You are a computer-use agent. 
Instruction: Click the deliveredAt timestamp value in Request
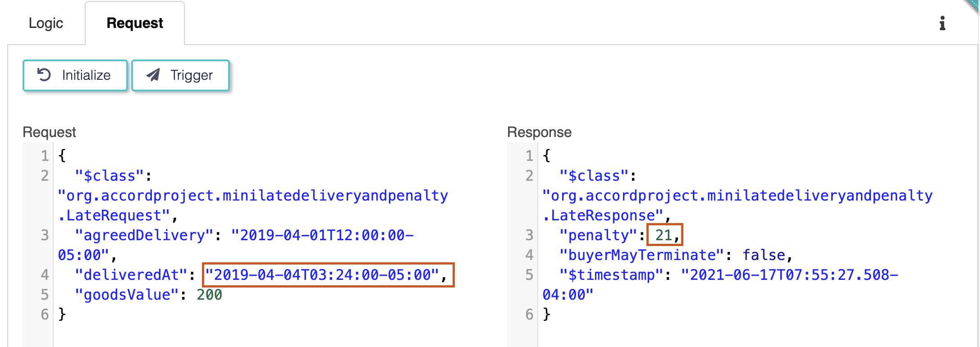point(322,275)
